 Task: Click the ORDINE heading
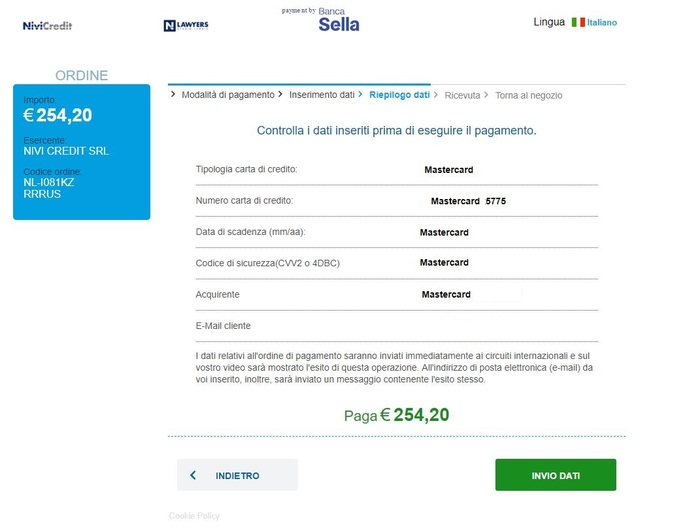[81, 75]
